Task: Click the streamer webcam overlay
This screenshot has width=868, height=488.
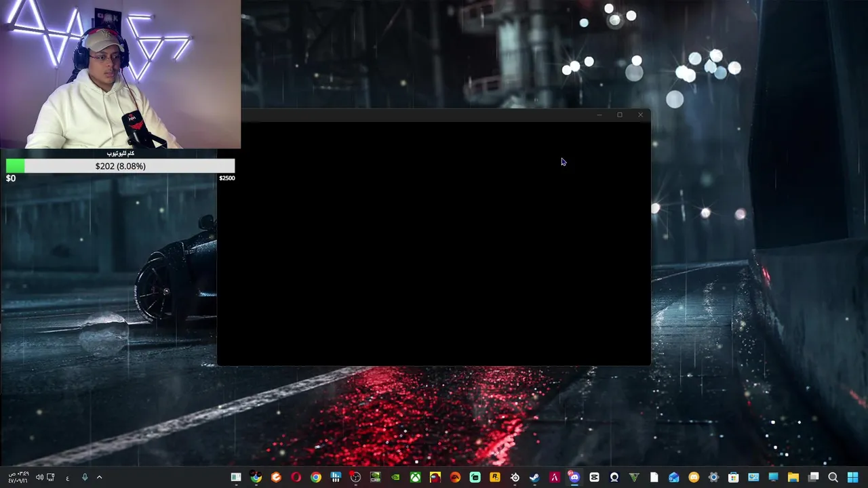Action: tap(120, 74)
